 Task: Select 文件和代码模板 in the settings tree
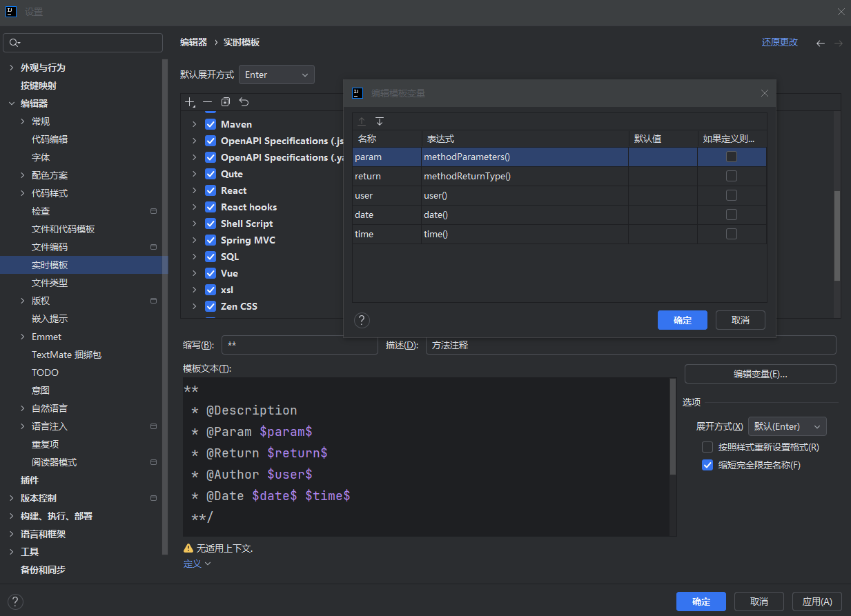pyautogui.click(x=63, y=229)
